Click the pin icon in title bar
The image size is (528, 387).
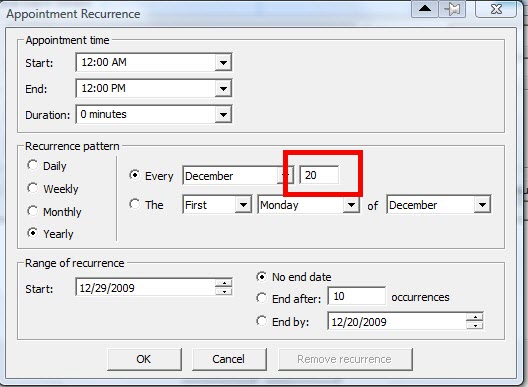pos(452,8)
